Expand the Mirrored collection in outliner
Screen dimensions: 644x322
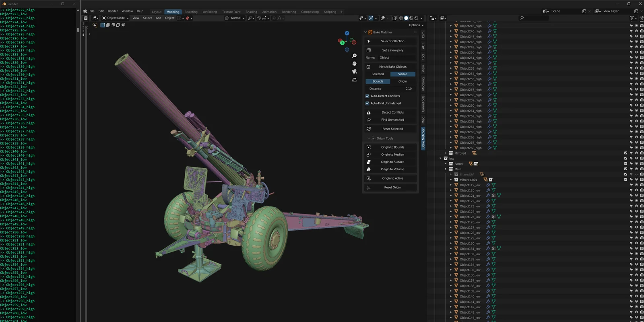446,153
